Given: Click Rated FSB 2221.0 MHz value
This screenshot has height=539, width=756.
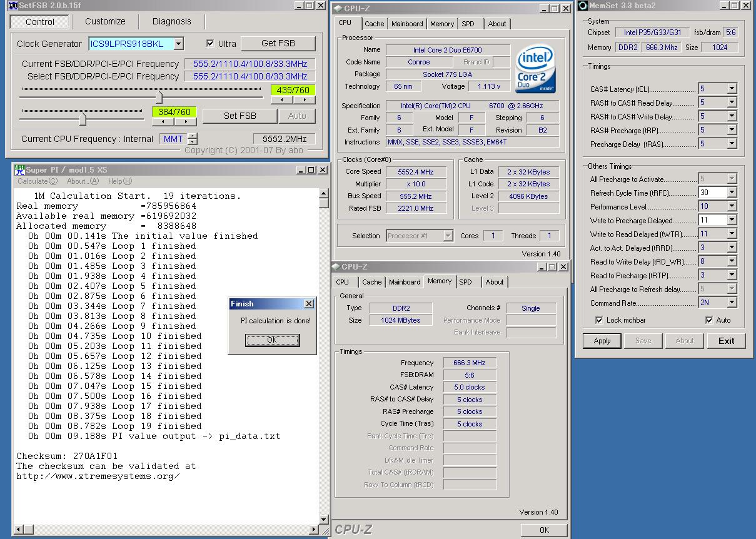Looking at the screenshot, I should pos(416,209).
